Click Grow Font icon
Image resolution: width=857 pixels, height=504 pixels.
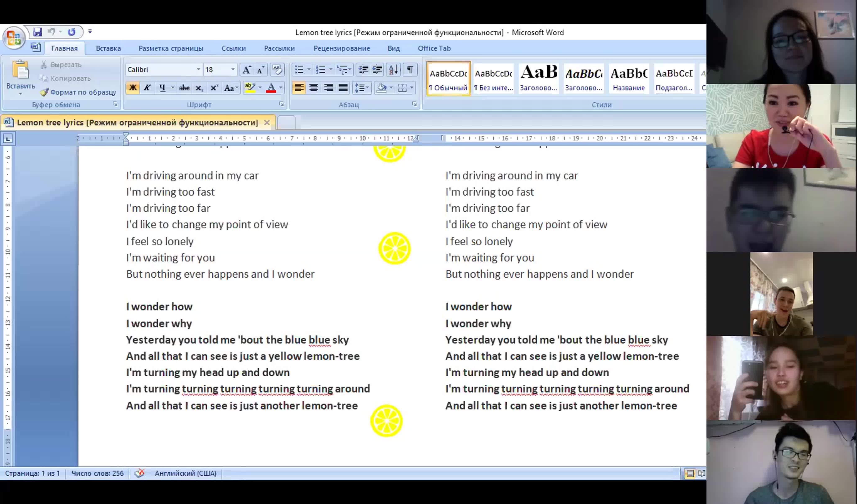click(x=246, y=70)
